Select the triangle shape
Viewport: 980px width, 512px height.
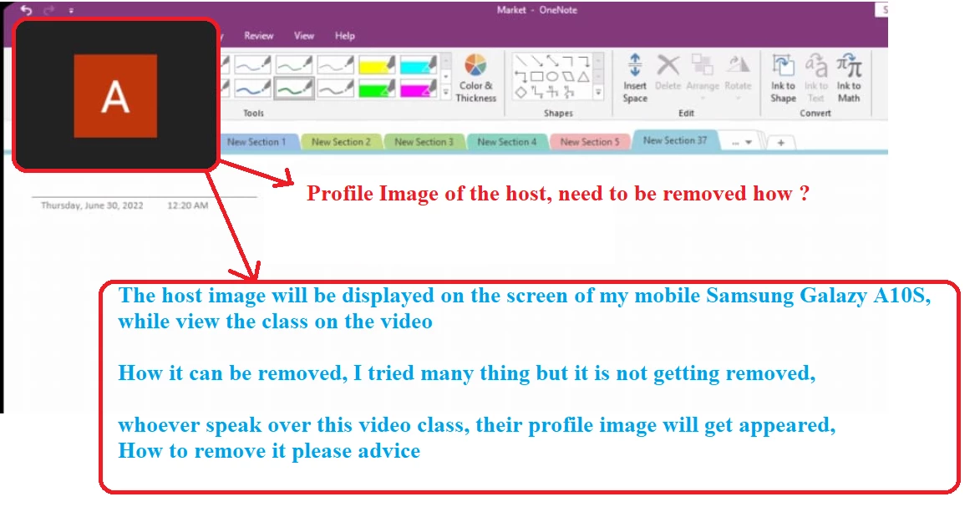coord(583,77)
